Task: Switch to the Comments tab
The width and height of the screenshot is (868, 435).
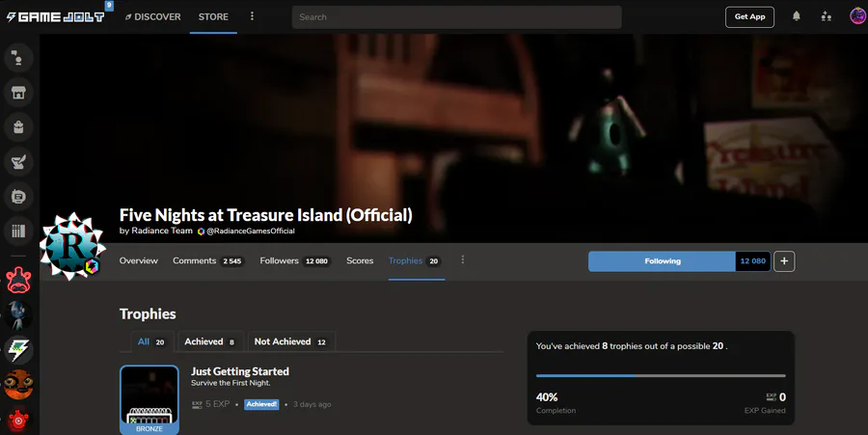Action: (x=207, y=260)
